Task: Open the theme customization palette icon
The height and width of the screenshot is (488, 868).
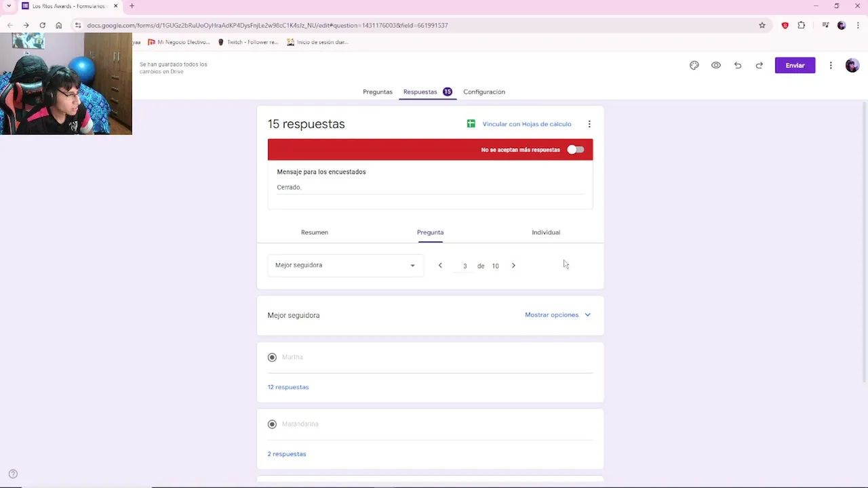Action: (694, 65)
